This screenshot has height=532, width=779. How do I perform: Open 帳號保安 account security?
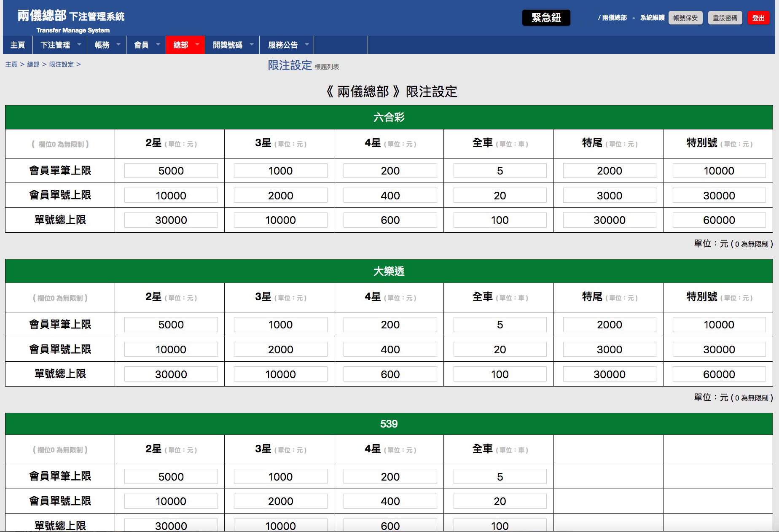pyautogui.click(x=685, y=18)
